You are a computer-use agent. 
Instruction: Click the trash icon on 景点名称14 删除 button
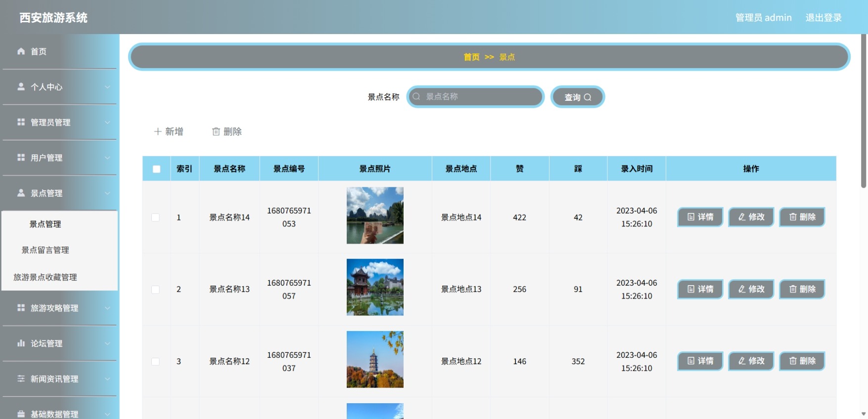click(793, 217)
